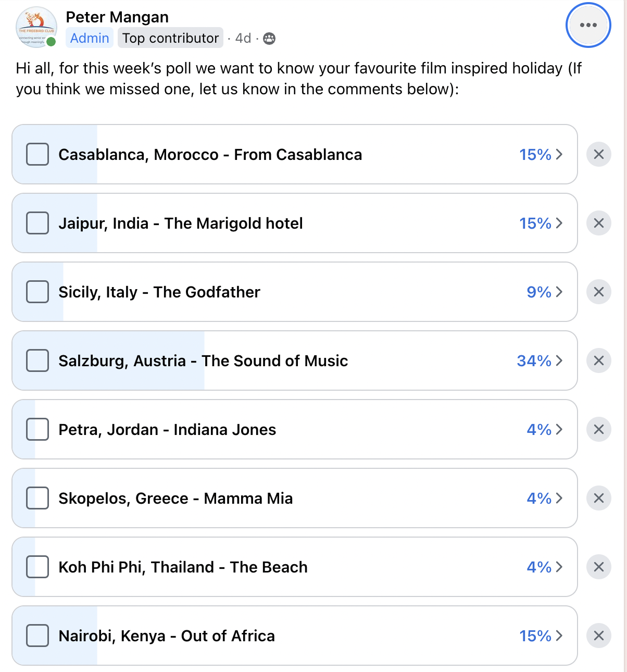Remove the Jaipur, India poll option
Image resolution: width=627 pixels, height=672 pixels.
(x=598, y=223)
